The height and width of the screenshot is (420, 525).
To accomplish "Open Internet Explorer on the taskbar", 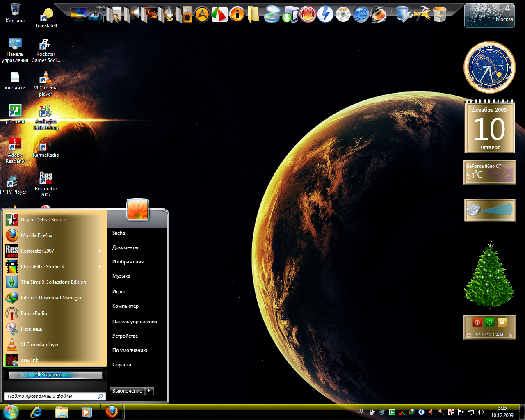I will [37, 412].
